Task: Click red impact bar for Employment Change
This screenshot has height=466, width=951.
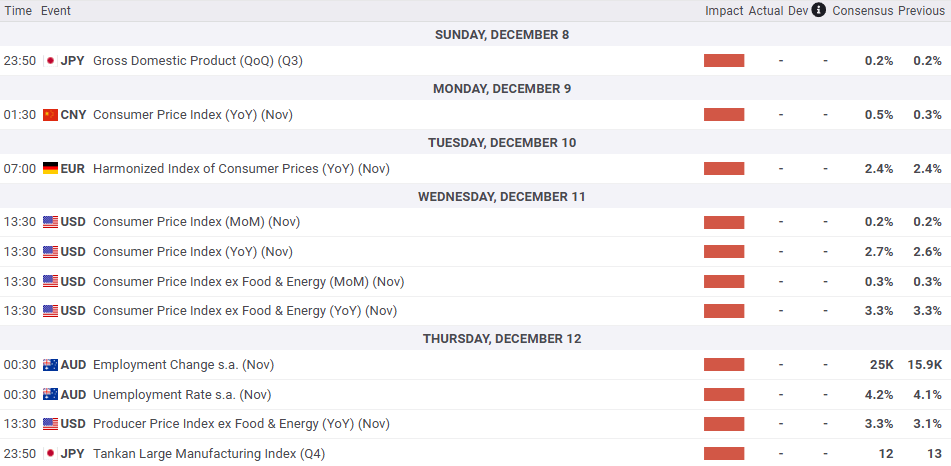Action: click(724, 365)
